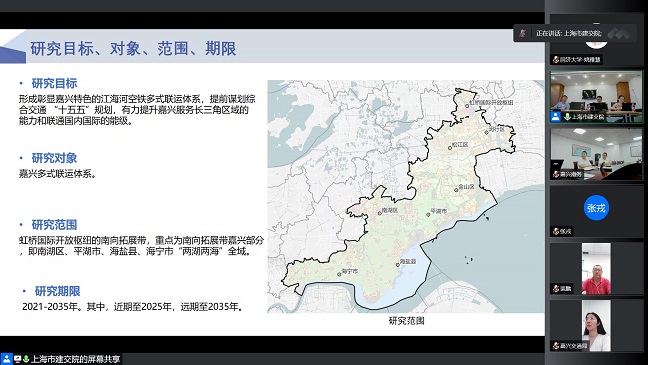The image size is (648, 365).
Task: Click the 研究目标 heading on the slide
Action: [54, 83]
